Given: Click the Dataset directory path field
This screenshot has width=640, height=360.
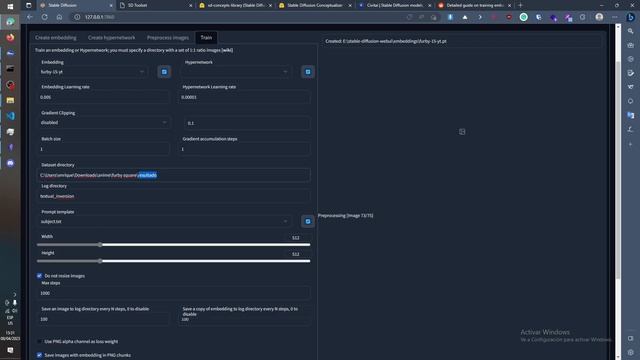Looking at the screenshot, I should pyautogui.click(x=173, y=175).
